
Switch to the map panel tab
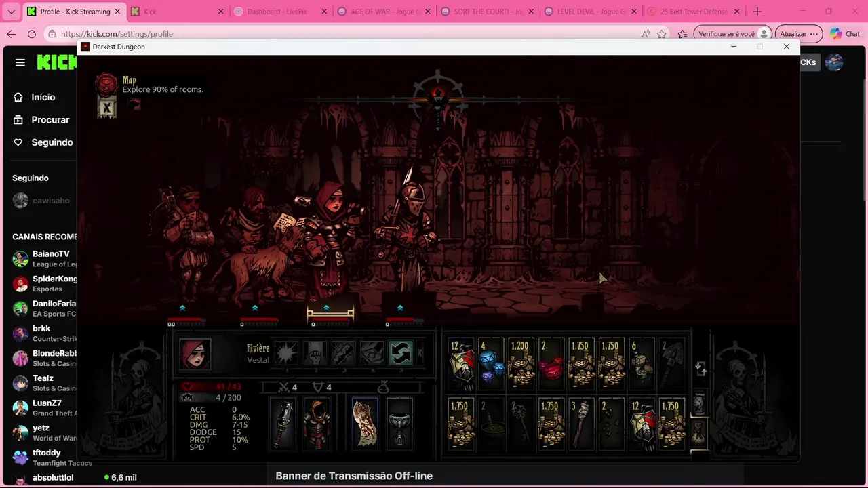(699, 403)
